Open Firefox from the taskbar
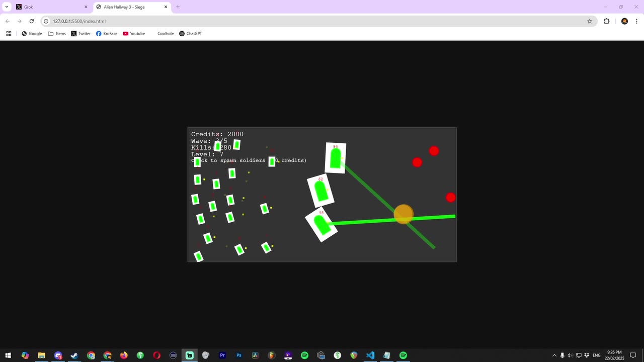Image resolution: width=644 pixels, height=362 pixels. pyautogui.click(x=124, y=355)
